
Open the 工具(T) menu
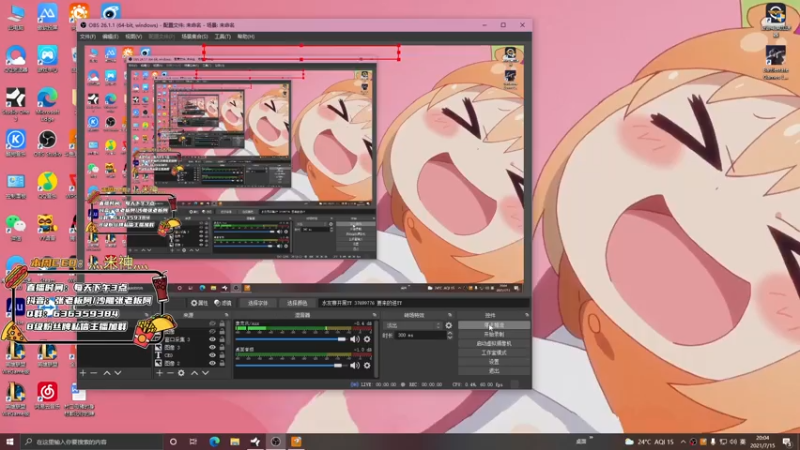[x=222, y=37]
